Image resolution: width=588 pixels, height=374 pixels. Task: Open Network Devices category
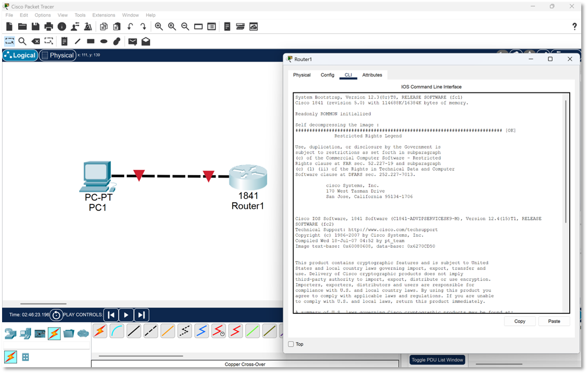(x=10, y=333)
